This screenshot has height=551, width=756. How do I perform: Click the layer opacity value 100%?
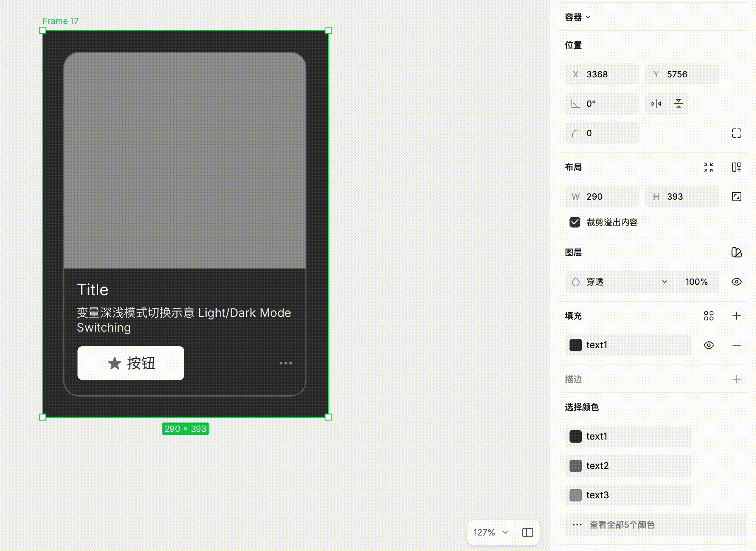click(697, 282)
